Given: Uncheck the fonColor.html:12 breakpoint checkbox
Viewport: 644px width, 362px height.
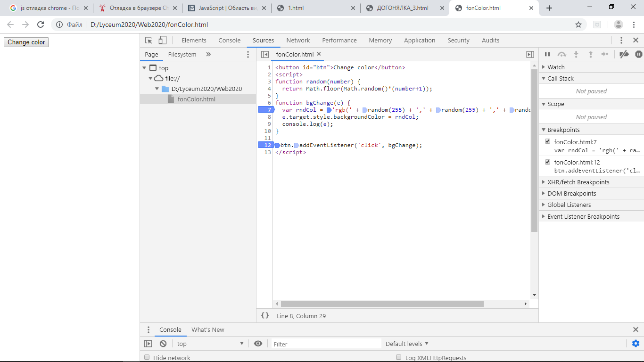Looking at the screenshot, I should 547,162.
